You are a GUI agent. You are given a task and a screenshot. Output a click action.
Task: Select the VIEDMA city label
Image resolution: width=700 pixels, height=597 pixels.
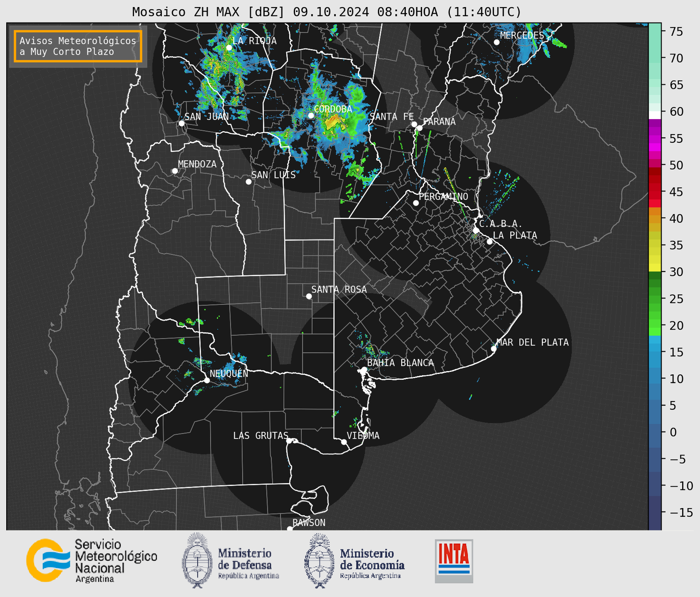coord(363,436)
